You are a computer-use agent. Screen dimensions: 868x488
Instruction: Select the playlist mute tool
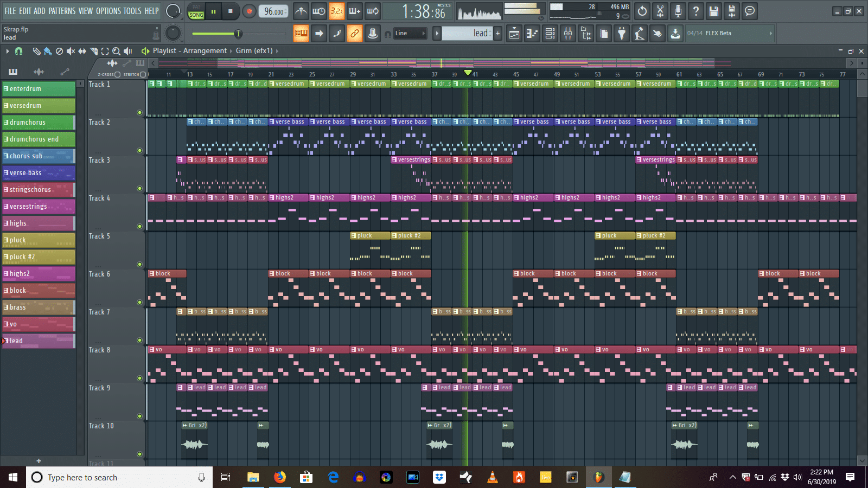71,51
